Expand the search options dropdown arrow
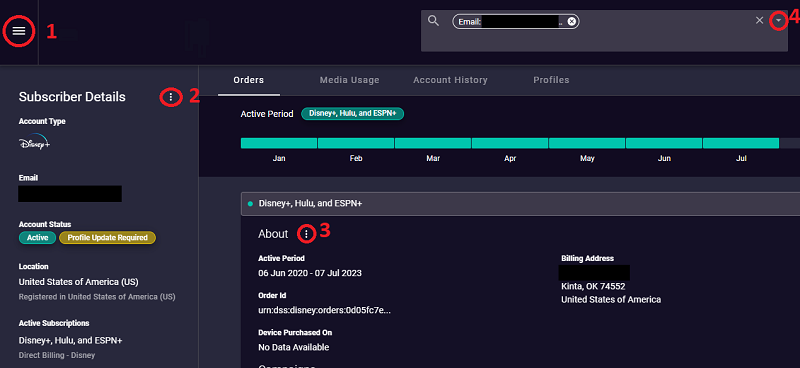 coord(778,20)
